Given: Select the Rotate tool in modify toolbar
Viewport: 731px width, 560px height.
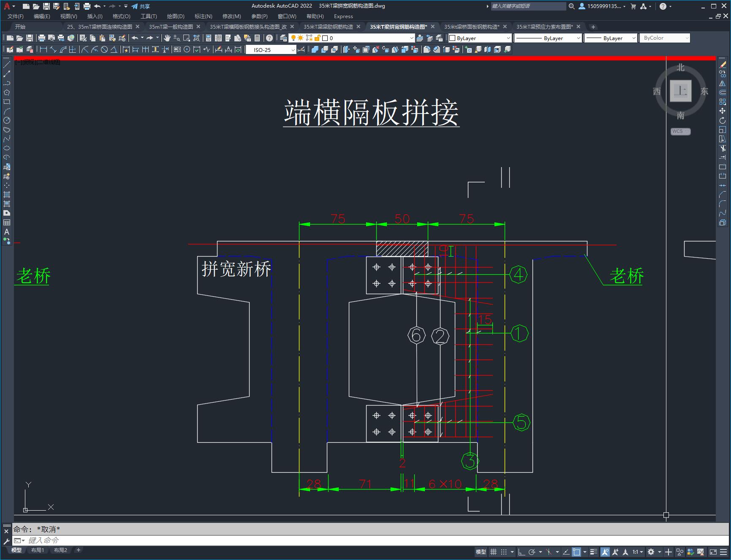Looking at the screenshot, I should (x=723, y=120).
